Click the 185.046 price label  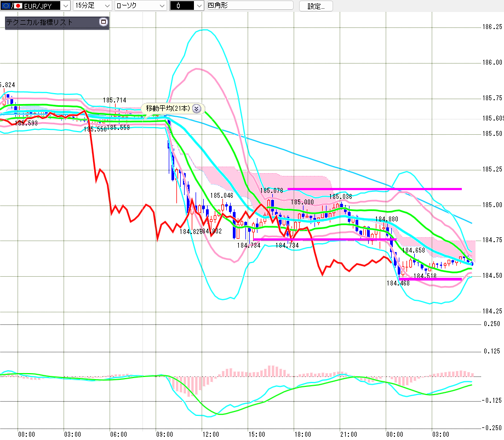coord(222,196)
